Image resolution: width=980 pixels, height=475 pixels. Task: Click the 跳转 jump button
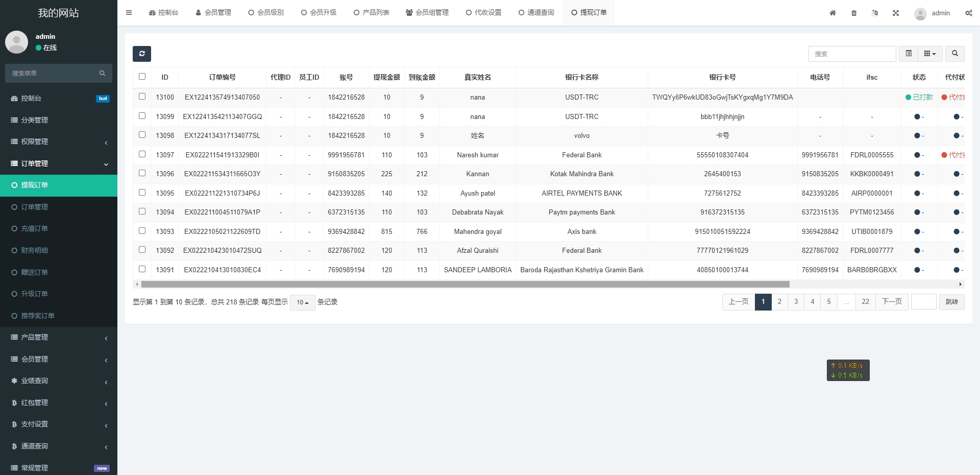tap(951, 302)
